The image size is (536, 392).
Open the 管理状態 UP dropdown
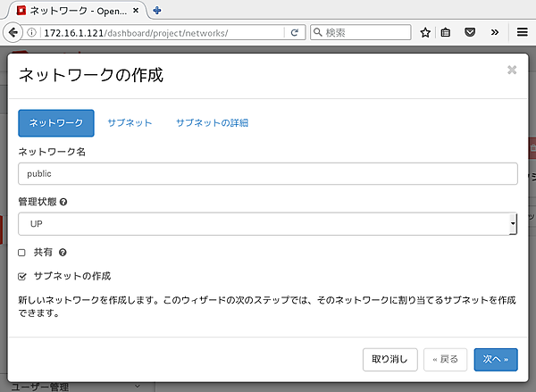pyautogui.click(x=268, y=224)
